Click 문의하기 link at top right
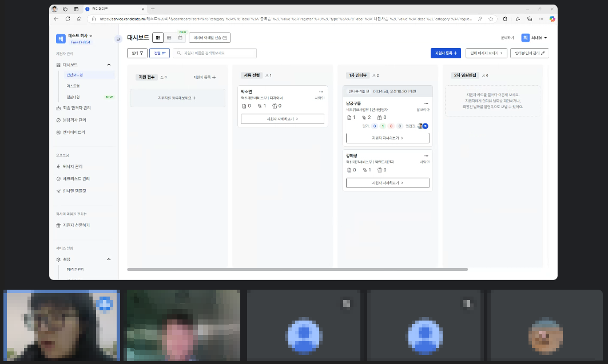 pos(507,38)
